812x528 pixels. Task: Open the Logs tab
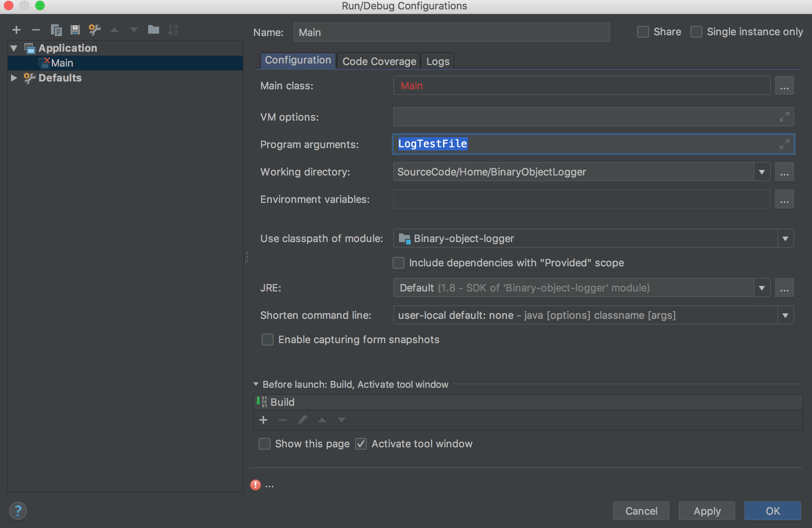pos(438,61)
